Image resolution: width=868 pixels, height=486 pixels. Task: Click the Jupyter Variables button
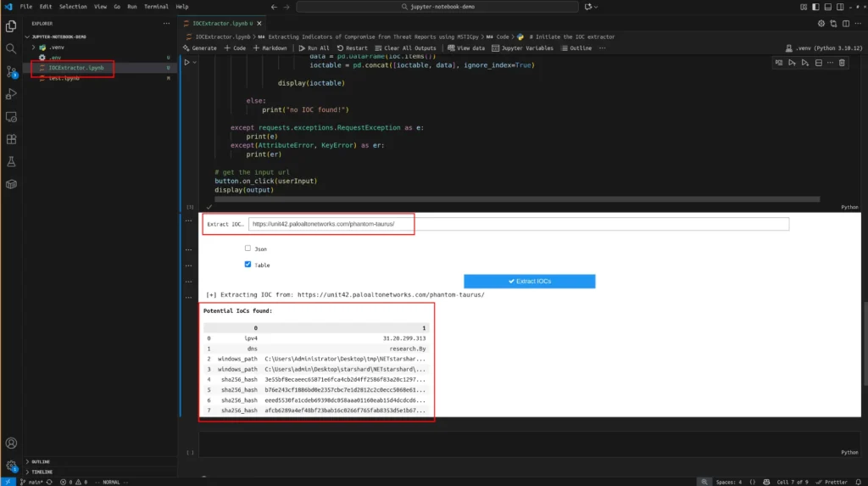522,48
